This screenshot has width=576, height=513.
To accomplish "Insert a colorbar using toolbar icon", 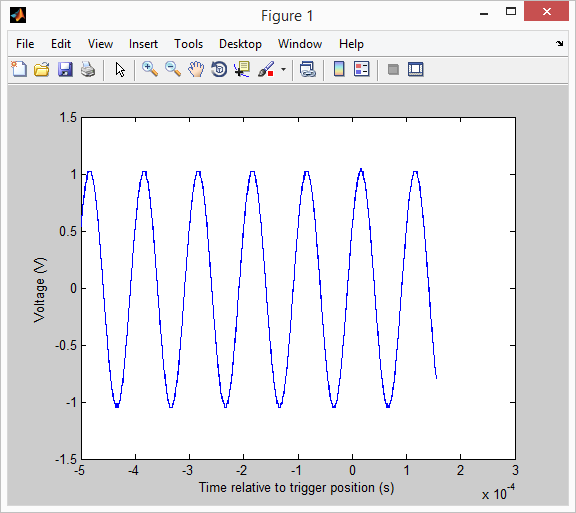I will pyautogui.click(x=339, y=69).
